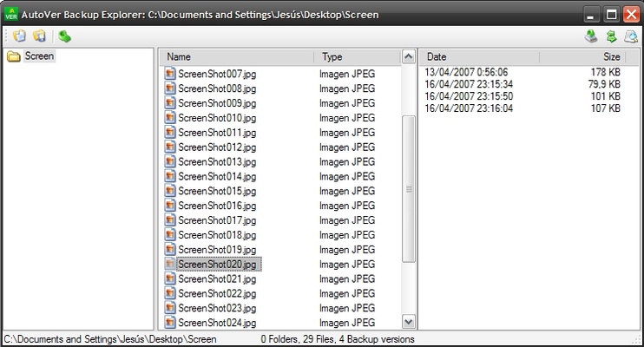Select the file ScreenShot022.jpg
The height and width of the screenshot is (347, 644).
217,293
